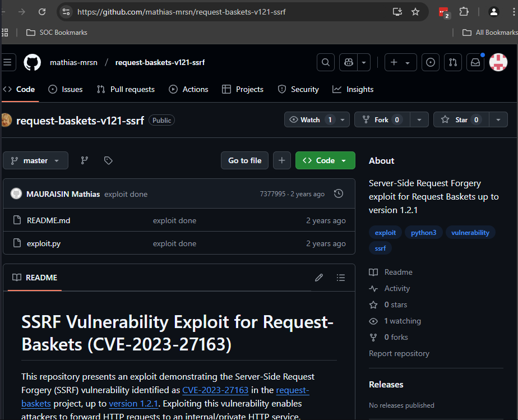518x420 pixels.
Task: Expand the Fork options dropdown arrow
Action: 419,119
